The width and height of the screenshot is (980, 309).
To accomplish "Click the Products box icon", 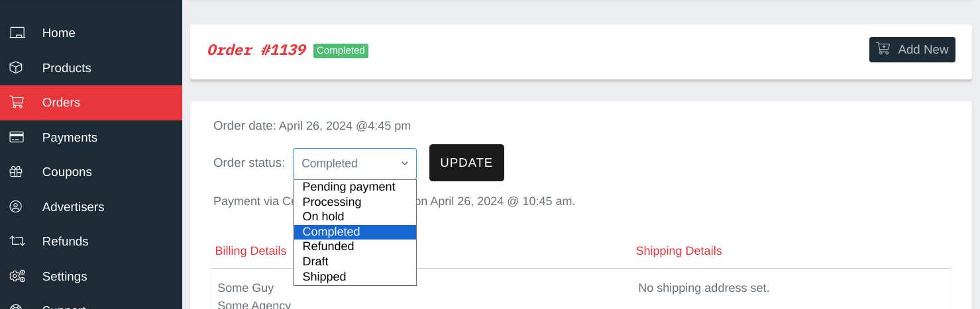I will [x=17, y=68].
